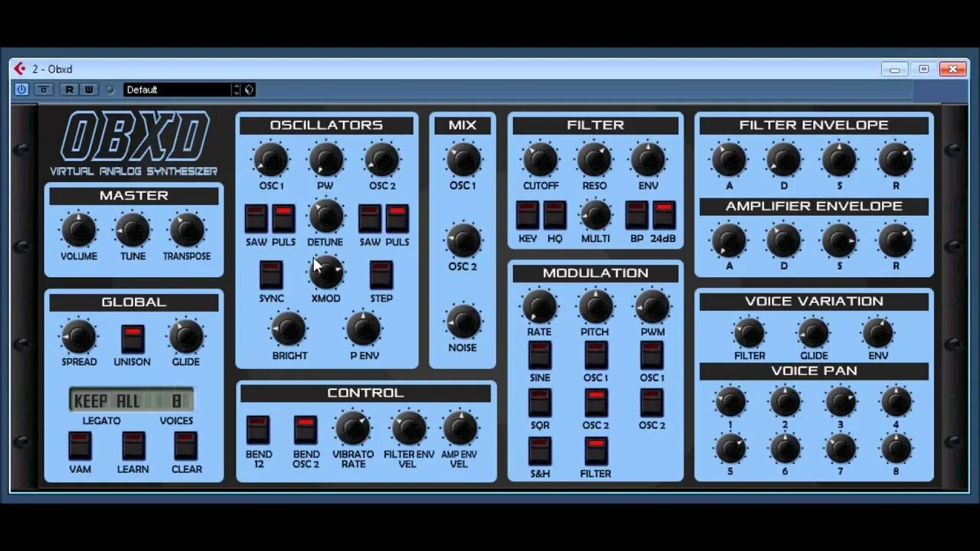Viewport: 980px width, 551px height.
Task: Click the Master TRANSPOSE knob
Action: pyautogui.click(x=187, y=230)
